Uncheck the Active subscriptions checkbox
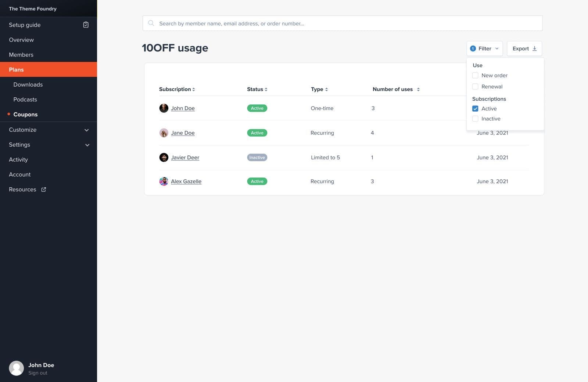The height and width of the screenshot is (382, 588). (475, 109)
